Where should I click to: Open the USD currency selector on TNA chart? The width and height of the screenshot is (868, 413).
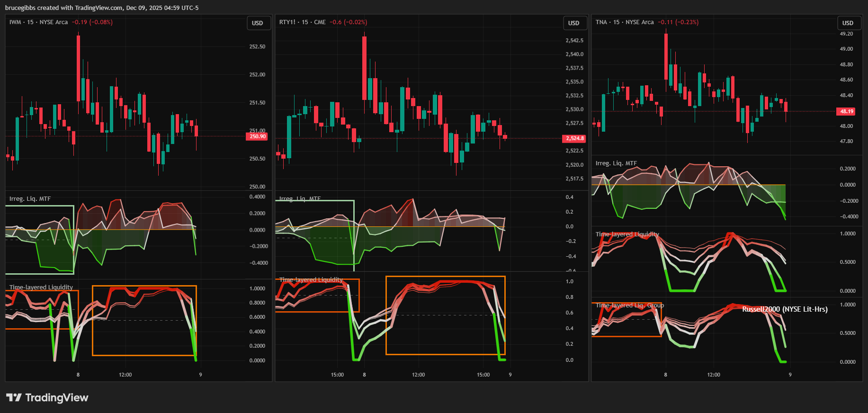coord(848,23)
